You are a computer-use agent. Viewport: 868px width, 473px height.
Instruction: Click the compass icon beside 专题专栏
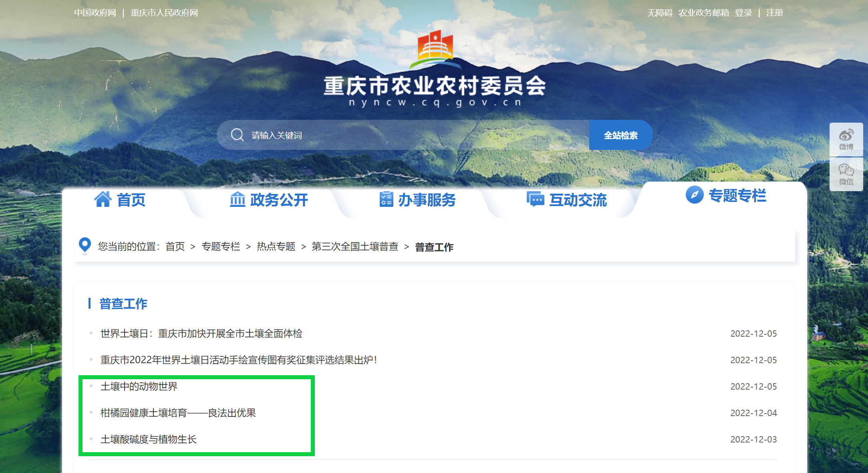[695, 195]
